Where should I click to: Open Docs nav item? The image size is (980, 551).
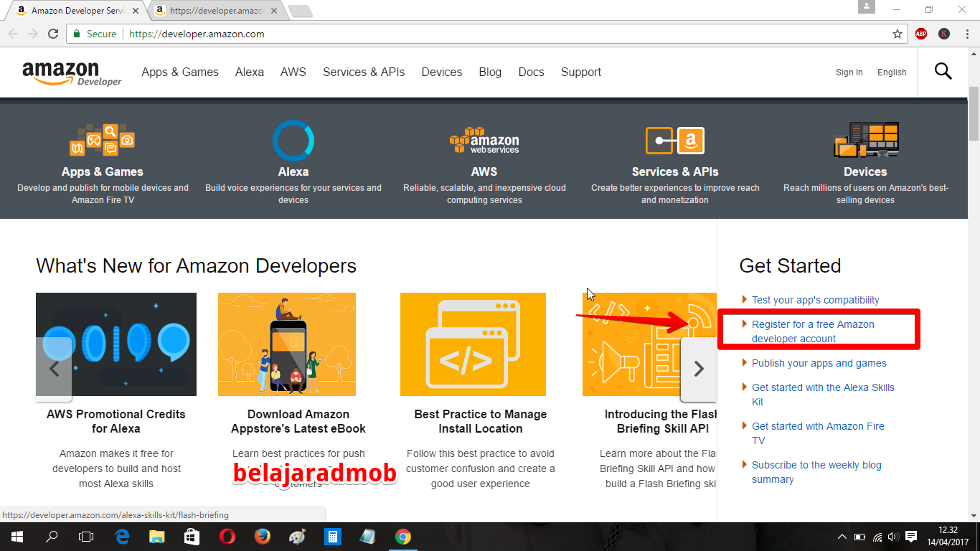tap(531, 72)
